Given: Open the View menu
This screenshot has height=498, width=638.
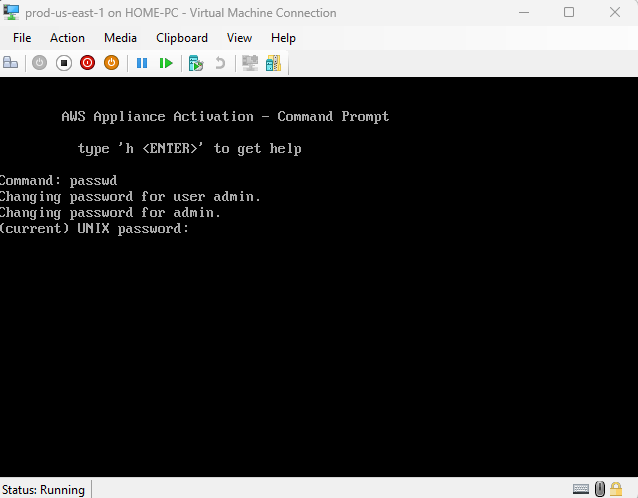Looking at the screenshot, I should [239, 38].
